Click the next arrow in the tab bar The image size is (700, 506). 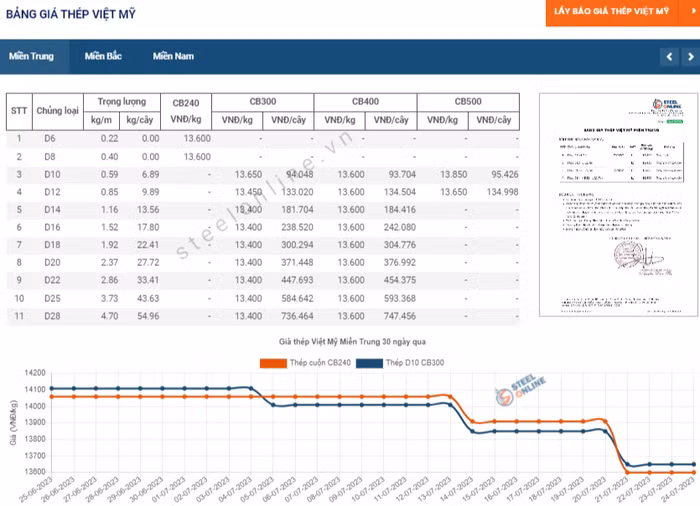(691, 57)
